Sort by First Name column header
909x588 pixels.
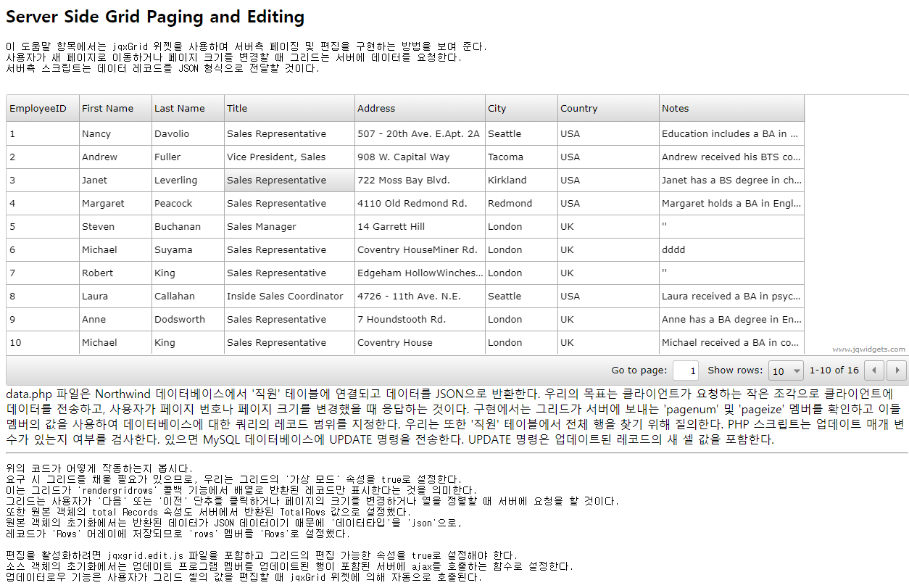pos(115,109)
